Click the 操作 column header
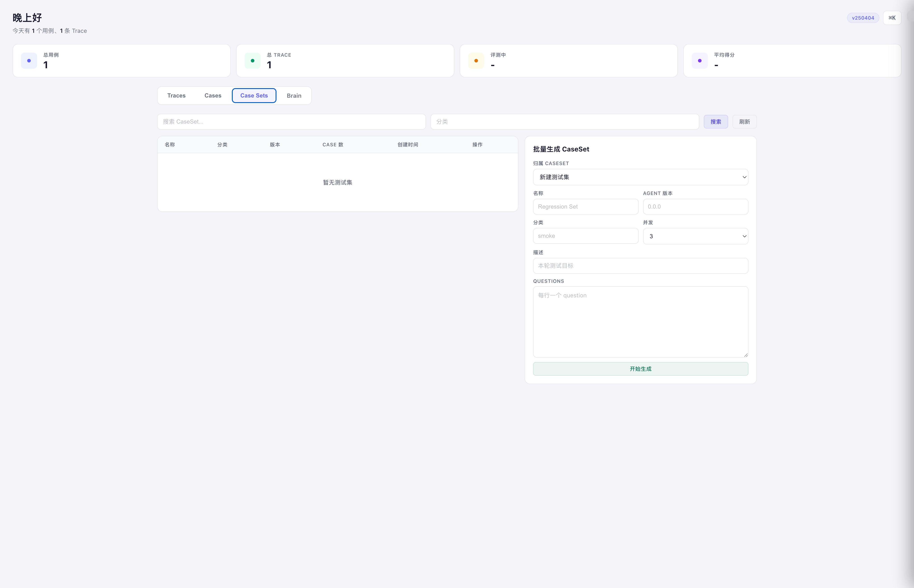Image resolution: width=914 pixels, height=588 pixels. click(478, 145)
